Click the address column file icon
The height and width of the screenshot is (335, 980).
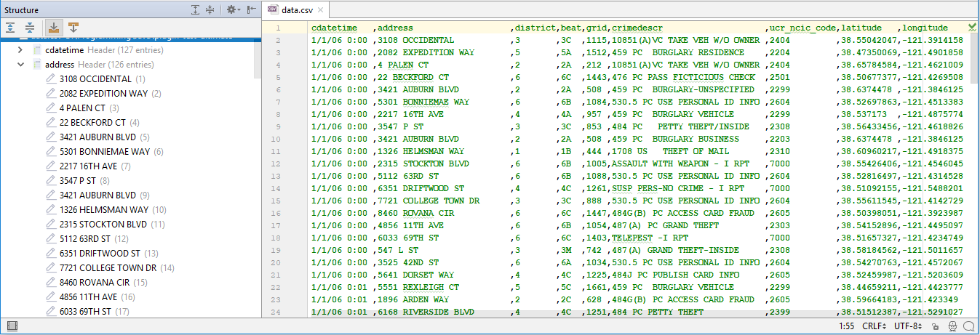(37, 65)
